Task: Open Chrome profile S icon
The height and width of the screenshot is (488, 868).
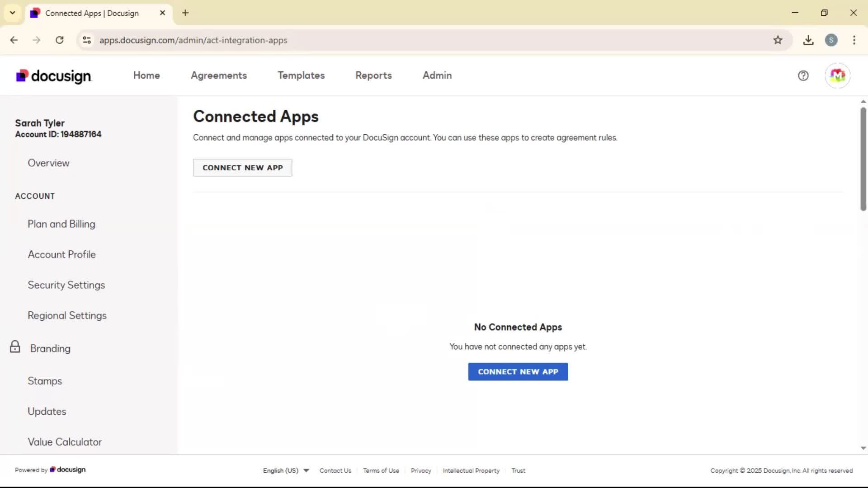Action: 831,40
